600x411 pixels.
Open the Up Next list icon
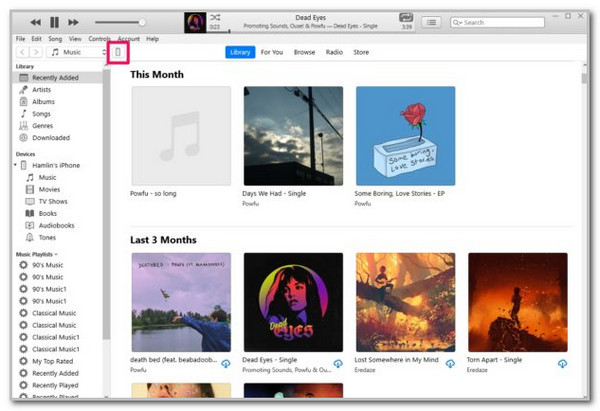pyautogui.click(x=431, y=21)
